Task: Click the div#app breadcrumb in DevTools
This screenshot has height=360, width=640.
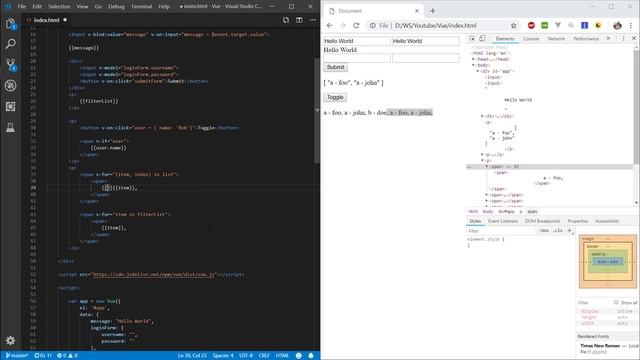Action: (x=506, y=212)
